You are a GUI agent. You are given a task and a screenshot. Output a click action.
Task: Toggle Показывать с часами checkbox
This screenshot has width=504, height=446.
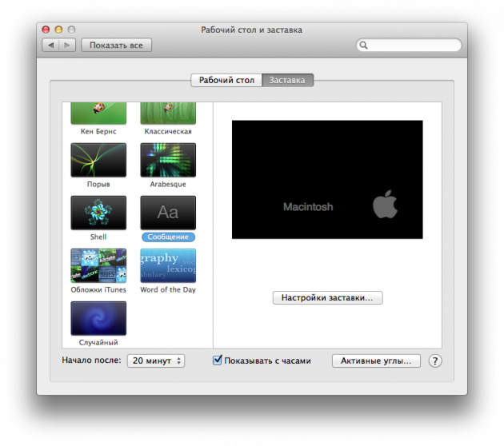pyautogui.click(x=218, y=360)
